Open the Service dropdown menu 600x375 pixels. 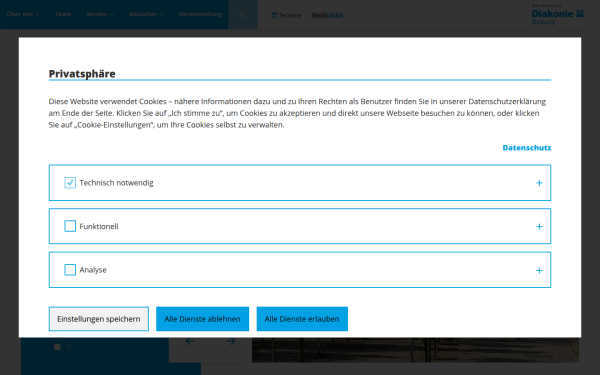tap(100, 14)
